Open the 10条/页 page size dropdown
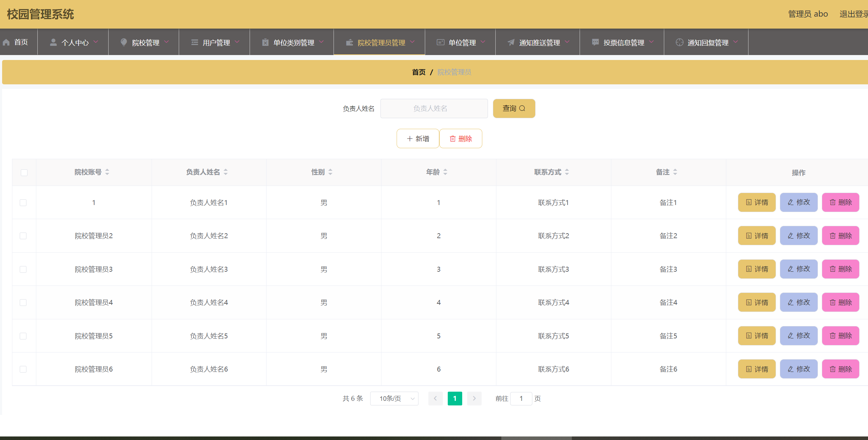The height and width of the screenshot is (440, 868). point(394,398)
